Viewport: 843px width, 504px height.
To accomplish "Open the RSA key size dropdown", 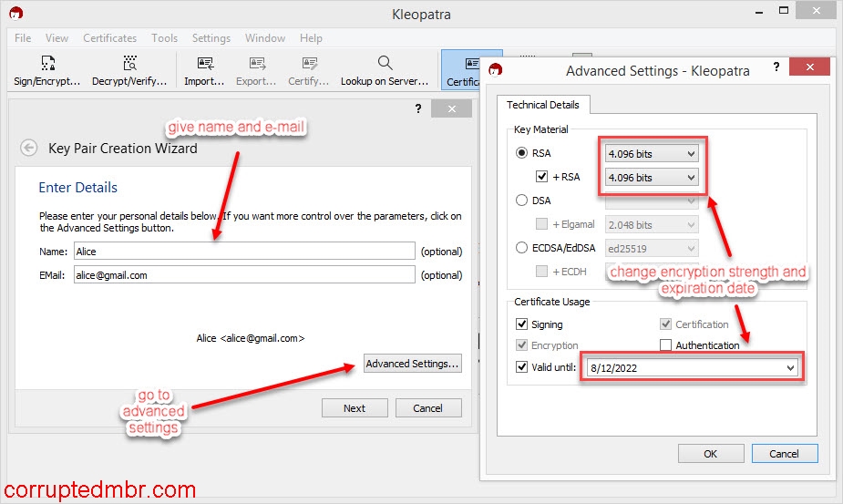I will [x=652, y=154].
